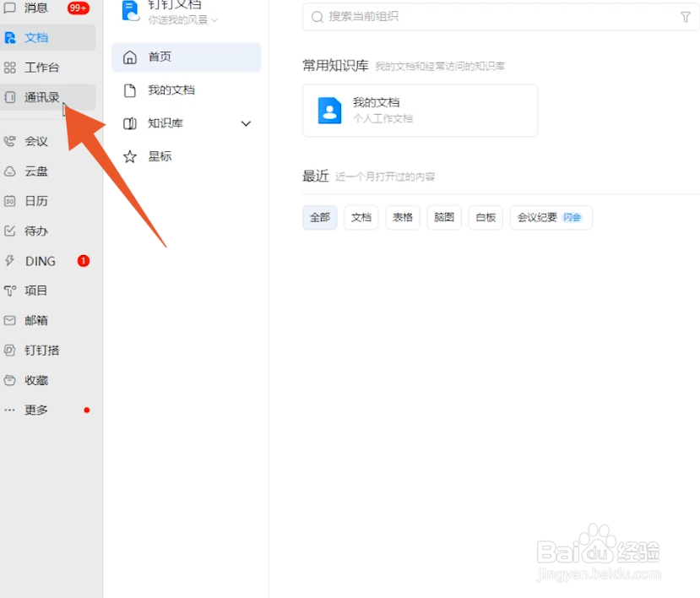Click the home icon beside 首页
This screenshot has width=700, height=598.
(130, 57)
